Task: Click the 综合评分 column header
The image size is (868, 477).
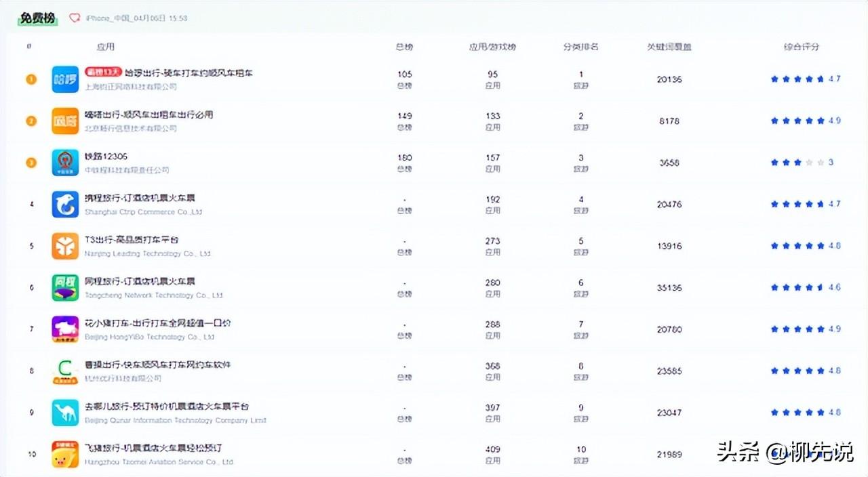Action: point(801,47)
